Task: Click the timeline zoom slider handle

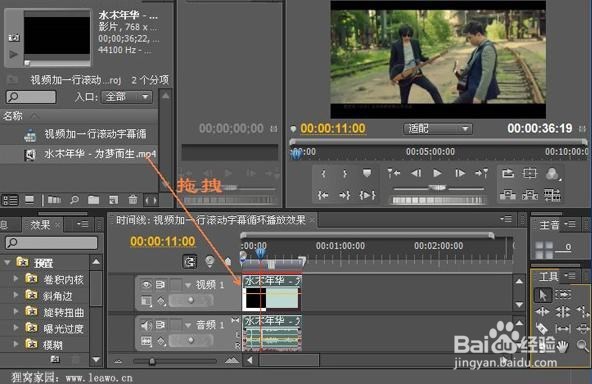Action: click(152, 362)
